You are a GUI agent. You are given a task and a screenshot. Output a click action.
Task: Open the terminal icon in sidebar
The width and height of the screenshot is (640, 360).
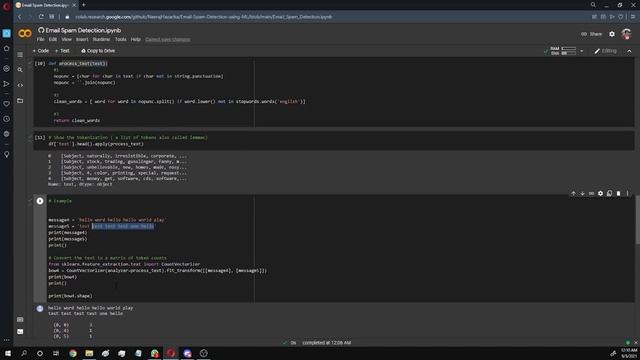(x=20, y=331)
